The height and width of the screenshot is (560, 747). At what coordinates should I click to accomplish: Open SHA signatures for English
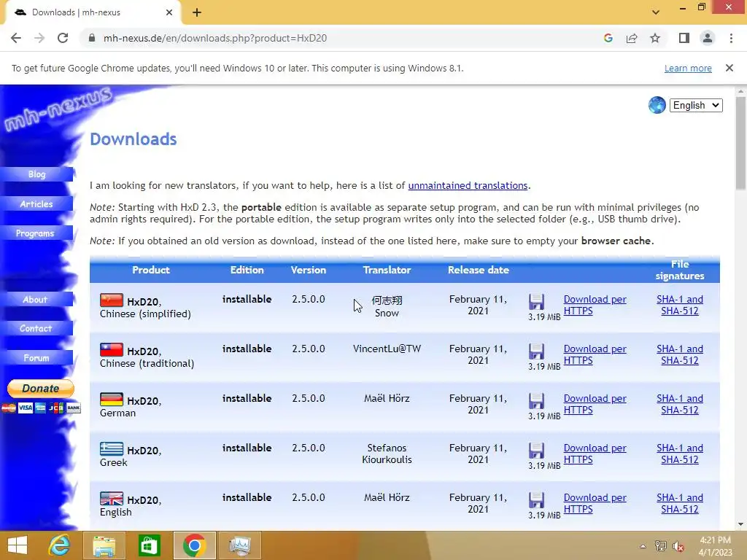point(680,503)
